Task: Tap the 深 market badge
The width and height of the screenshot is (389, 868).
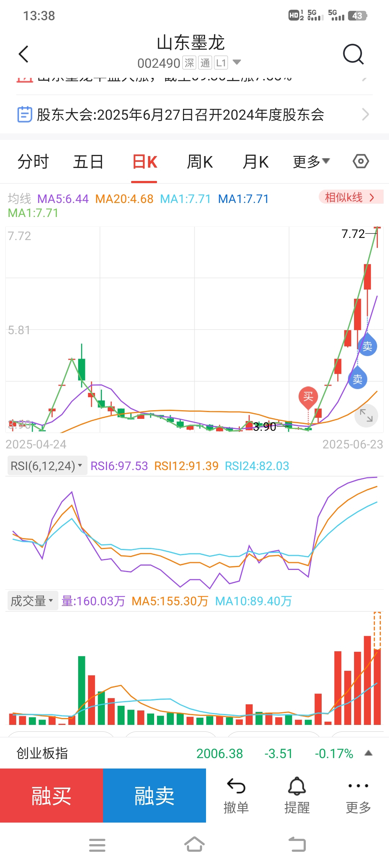Action: 189,63
